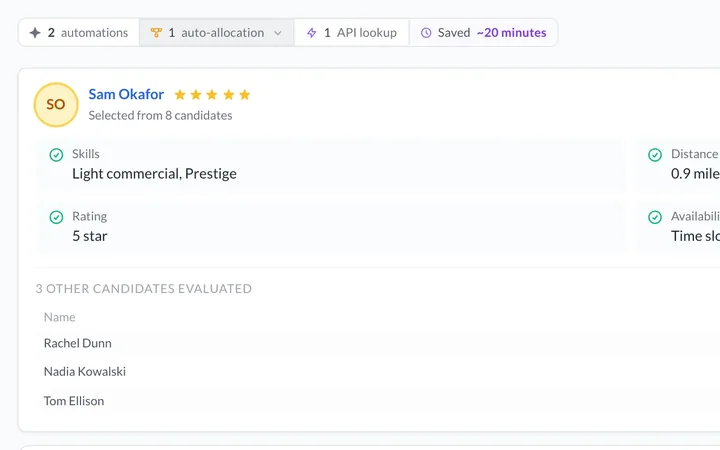Image resolution: width=720 pixels, height=450 pixels.
Task: Click the SO avatar circle
Action: tap(56, 105)
